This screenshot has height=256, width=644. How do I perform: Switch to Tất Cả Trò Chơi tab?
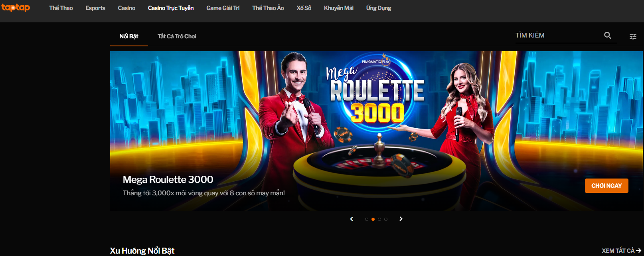pos(177,36)
